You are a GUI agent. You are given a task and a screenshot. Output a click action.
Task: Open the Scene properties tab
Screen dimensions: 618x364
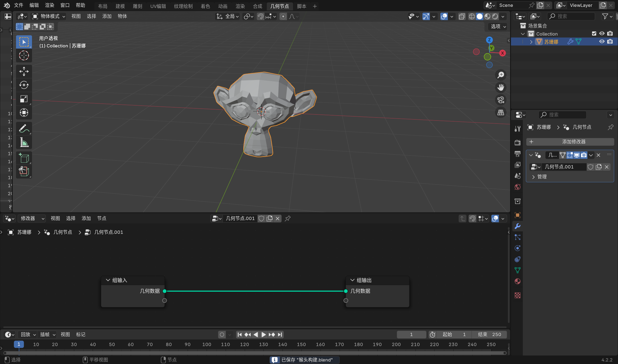518,176
